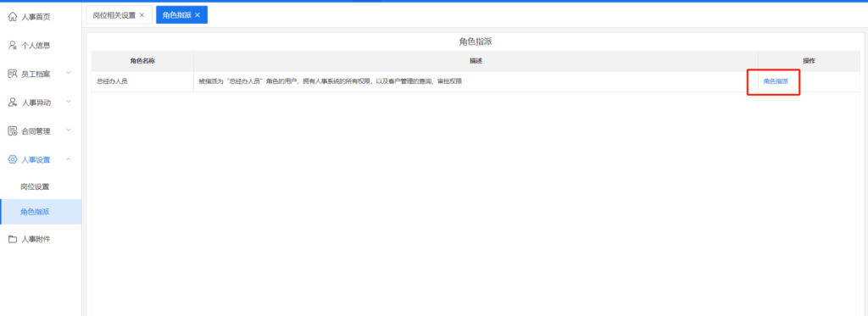Click the description text of 总经办人员
The image size is (868, 316).
pyautogui.click(x=331, y=81)
